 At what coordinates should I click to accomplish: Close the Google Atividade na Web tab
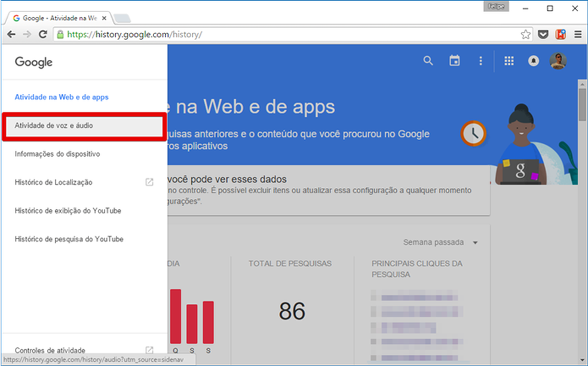pyautogui.click(x=104, y=18)
